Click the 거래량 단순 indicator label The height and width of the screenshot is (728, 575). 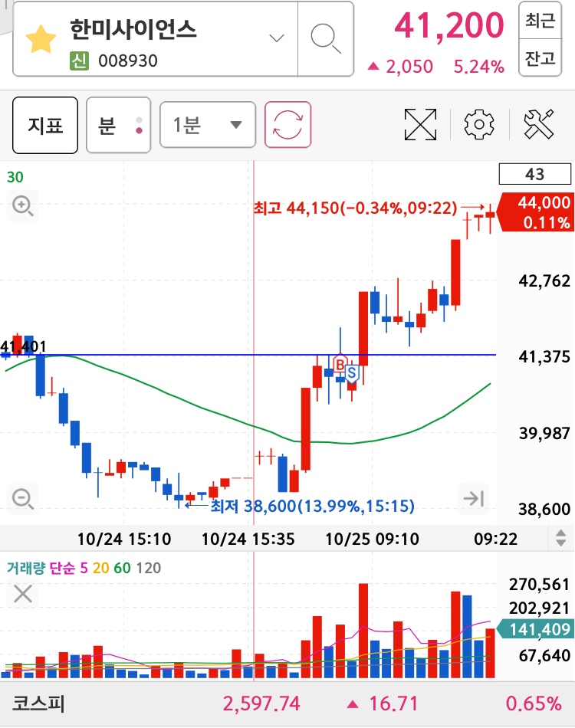[x=41, y=568]
